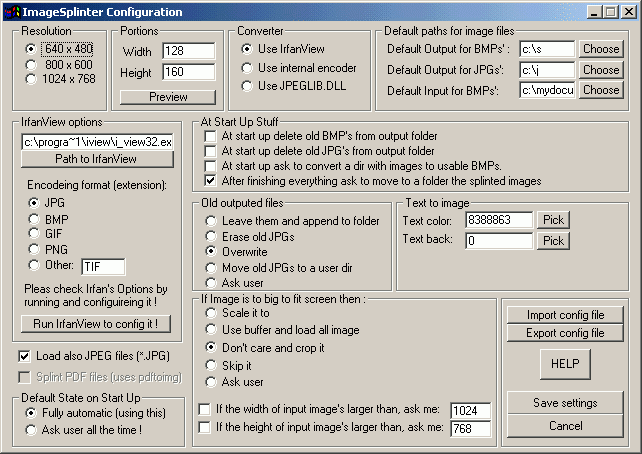Click Pick next to Text color
This screenshot has height=454, width=642.
pos(553,220)
